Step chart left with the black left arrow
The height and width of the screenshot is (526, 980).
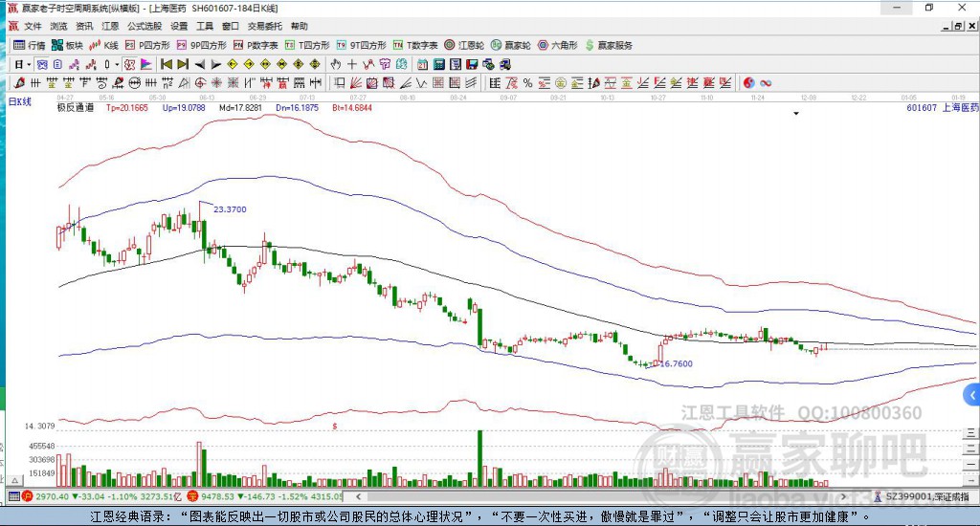pyautogui.click(x=199, y=64)
